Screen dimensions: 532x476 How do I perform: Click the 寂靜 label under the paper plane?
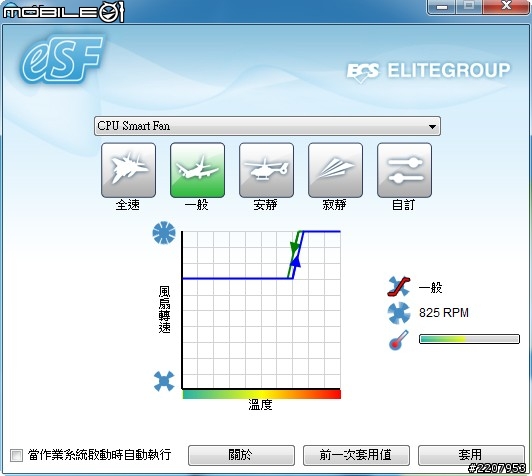[335, 205]
